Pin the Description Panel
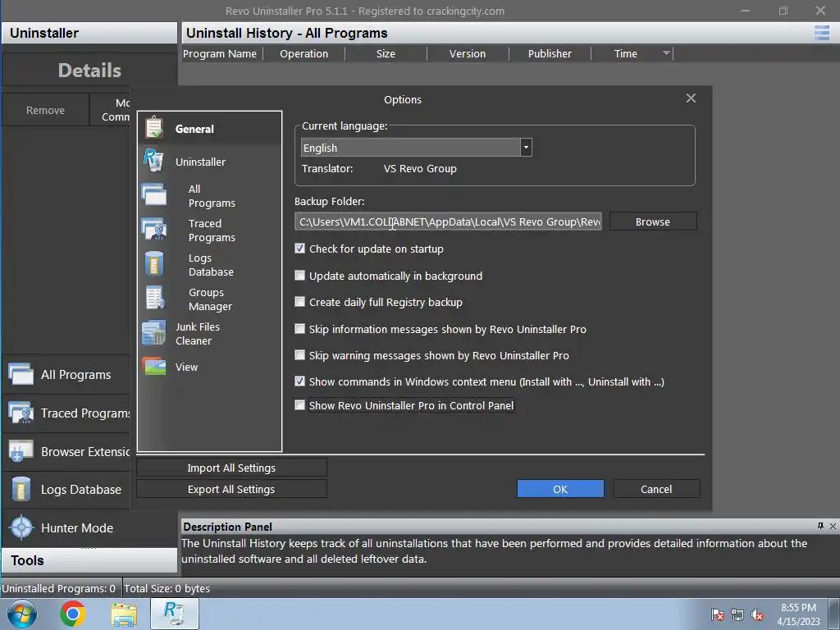 820,526
